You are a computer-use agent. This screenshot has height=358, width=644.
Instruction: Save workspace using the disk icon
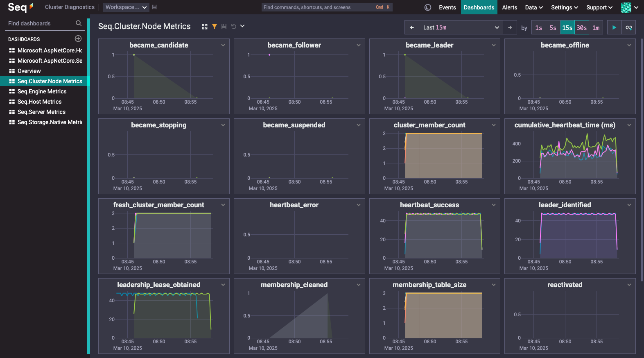coord(154,7)
